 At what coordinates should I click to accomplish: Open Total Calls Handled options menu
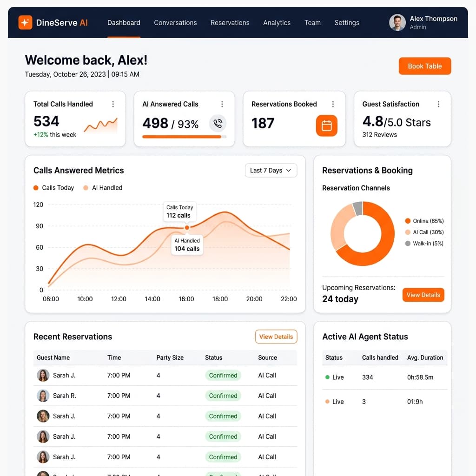(x=113, y=104)
